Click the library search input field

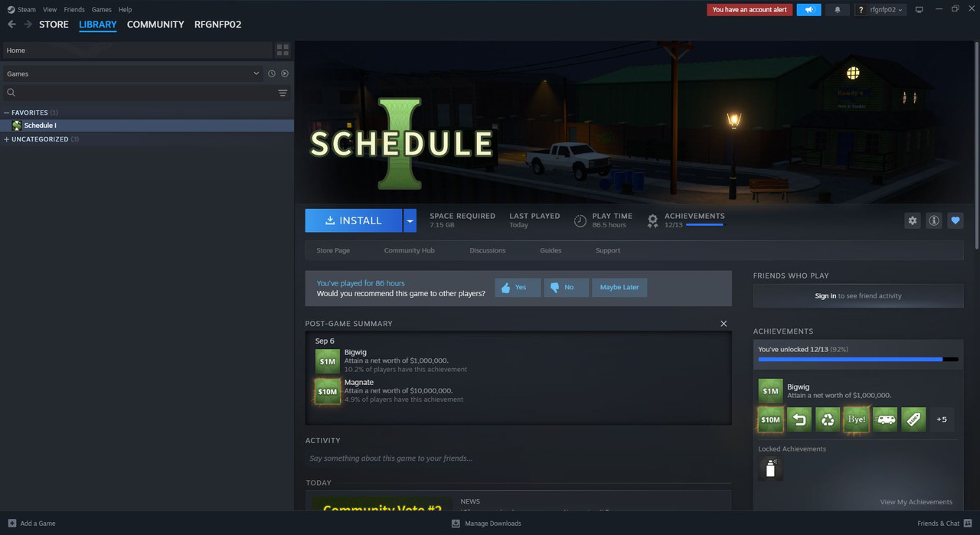145,93
